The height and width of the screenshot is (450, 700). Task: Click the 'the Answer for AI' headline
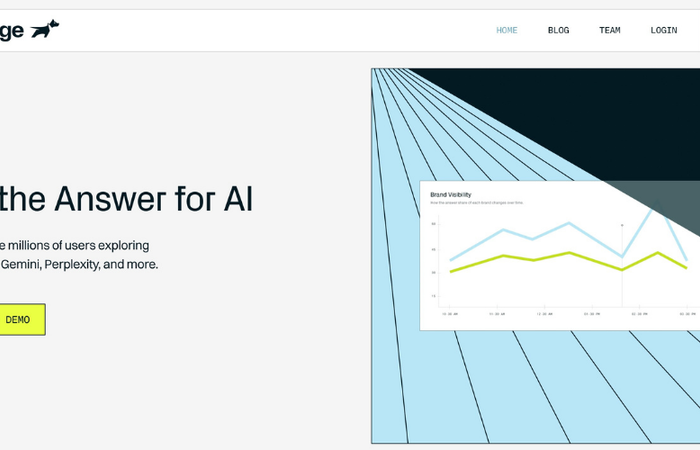(126, 199)
